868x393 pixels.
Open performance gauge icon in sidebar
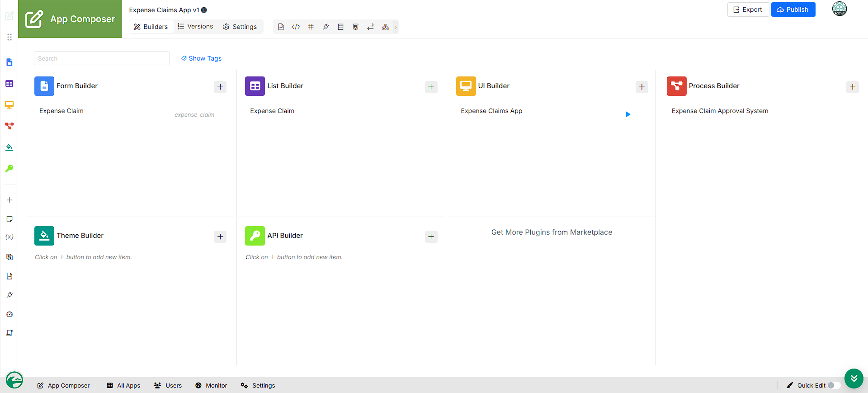tap(9, 314)
